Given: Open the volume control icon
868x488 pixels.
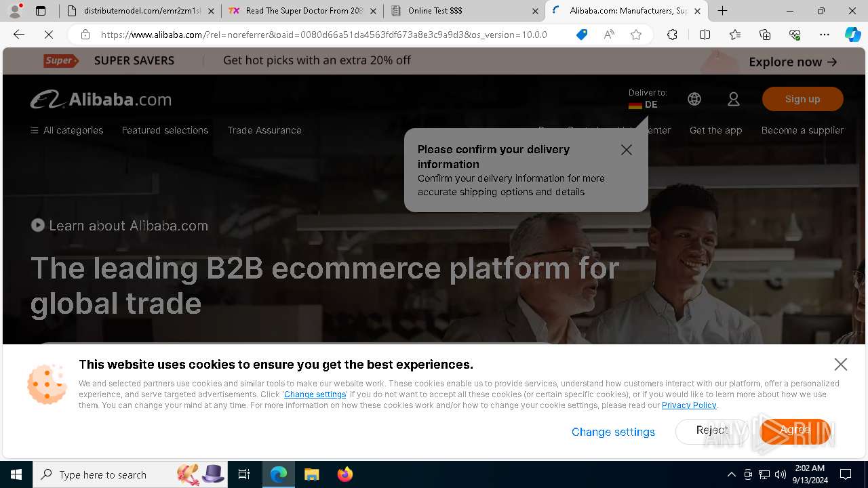Looking at the screenshot, I should coord(781,474).
